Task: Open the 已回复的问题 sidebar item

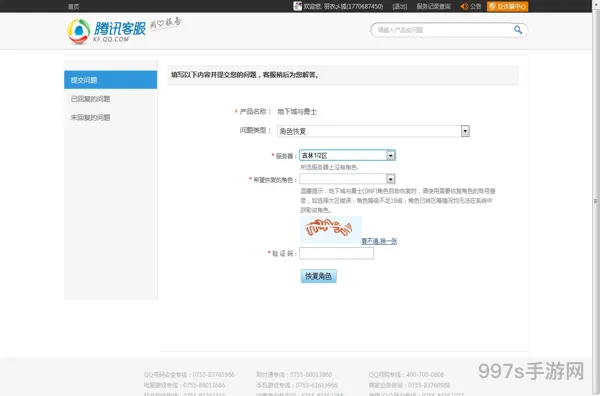Action: coord(90,99)
